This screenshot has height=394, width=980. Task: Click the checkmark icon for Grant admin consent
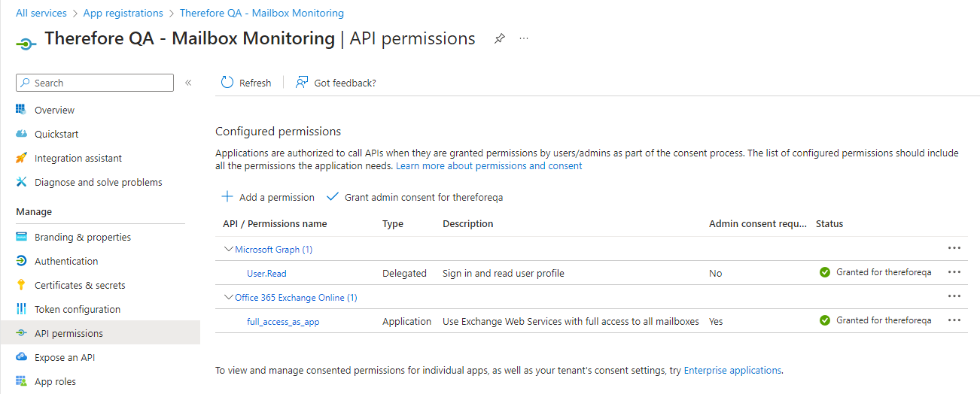coord(333,197)
